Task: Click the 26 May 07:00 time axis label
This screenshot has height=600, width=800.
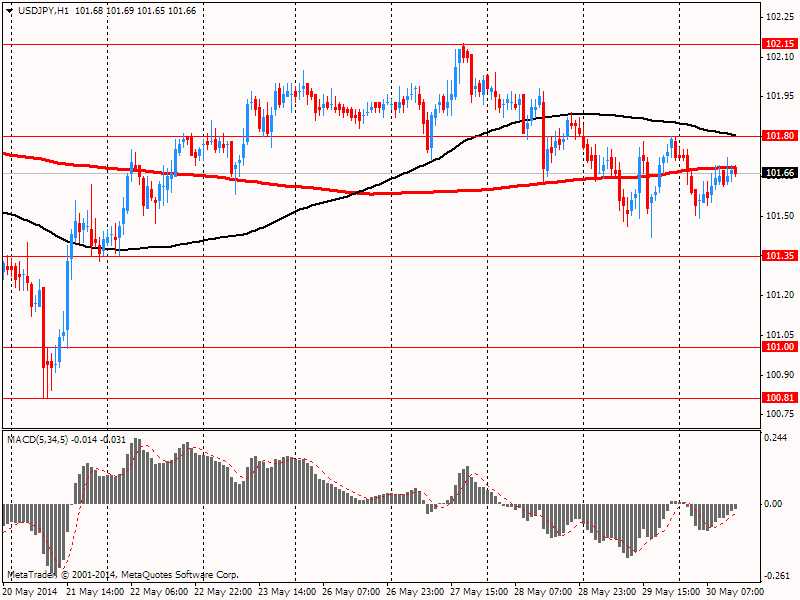Action: click(x=351, y=592)
